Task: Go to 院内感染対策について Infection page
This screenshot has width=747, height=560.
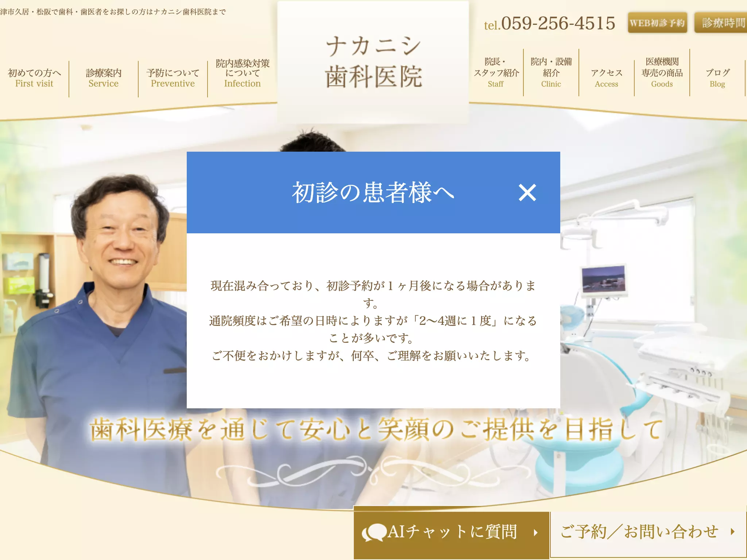Action: click(243, 73)
